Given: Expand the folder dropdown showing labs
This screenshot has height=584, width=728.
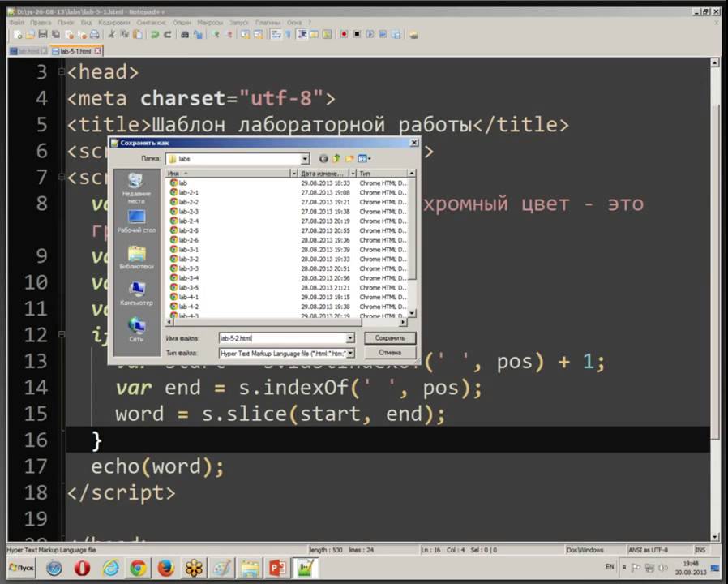Looking at the screenshot, I should pos(305,159).
